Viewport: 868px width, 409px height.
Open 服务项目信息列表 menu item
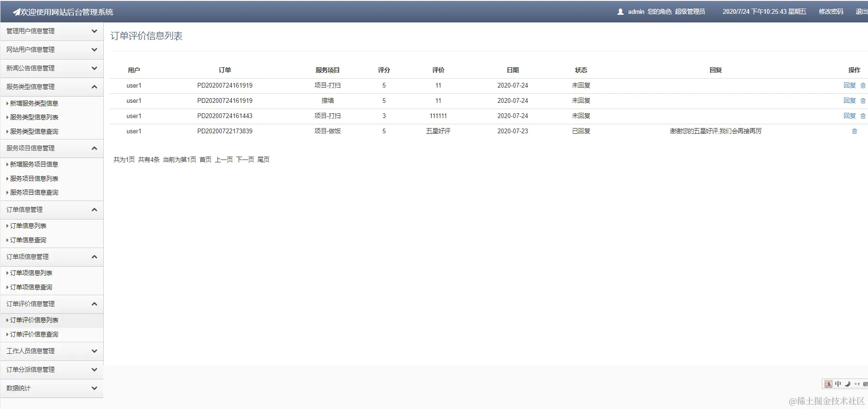pyautogui.click(x=34, y=179)
